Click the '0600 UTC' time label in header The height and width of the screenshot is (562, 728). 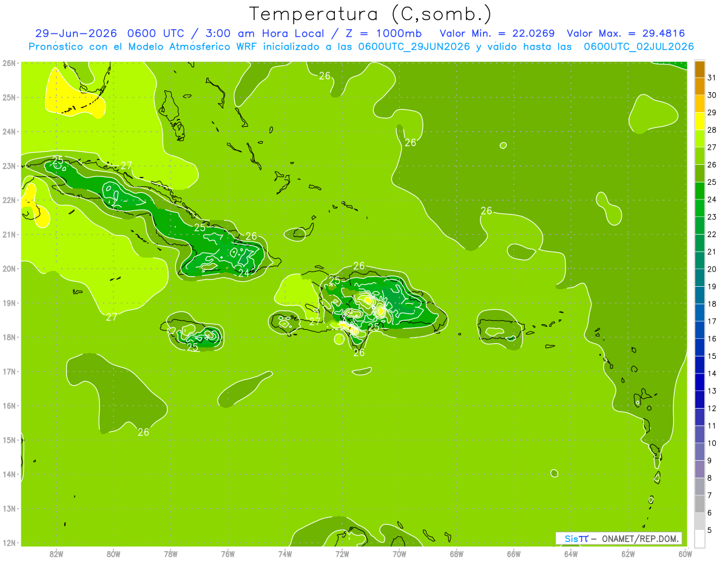point(158,33)
